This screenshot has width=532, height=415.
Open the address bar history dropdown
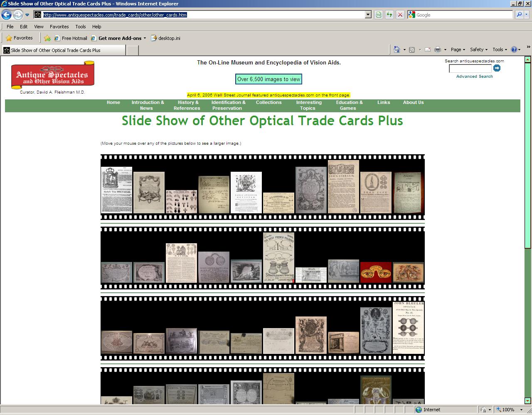(x=367, y=15)
